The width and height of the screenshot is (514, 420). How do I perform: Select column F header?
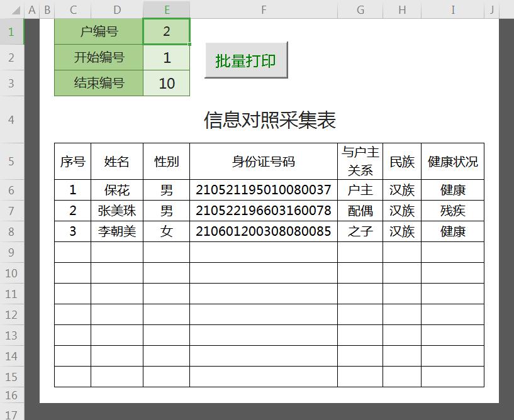(264, 9)
